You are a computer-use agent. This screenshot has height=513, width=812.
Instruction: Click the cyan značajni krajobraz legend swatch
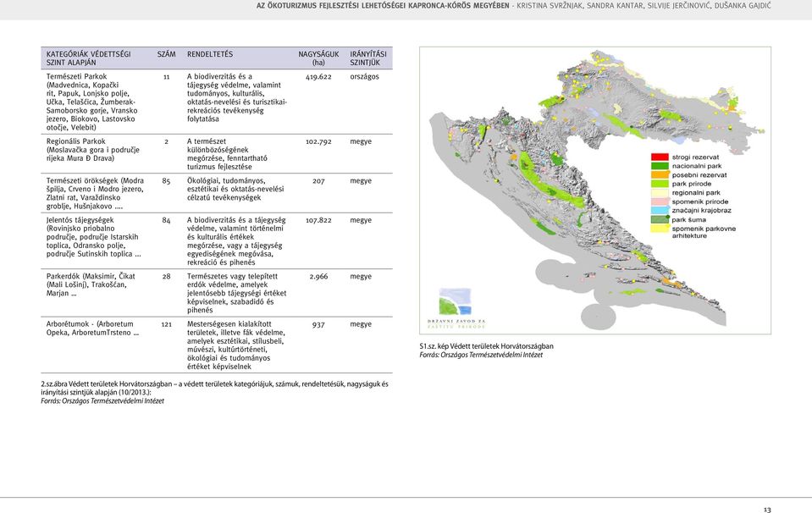click(x=660, y=210)
